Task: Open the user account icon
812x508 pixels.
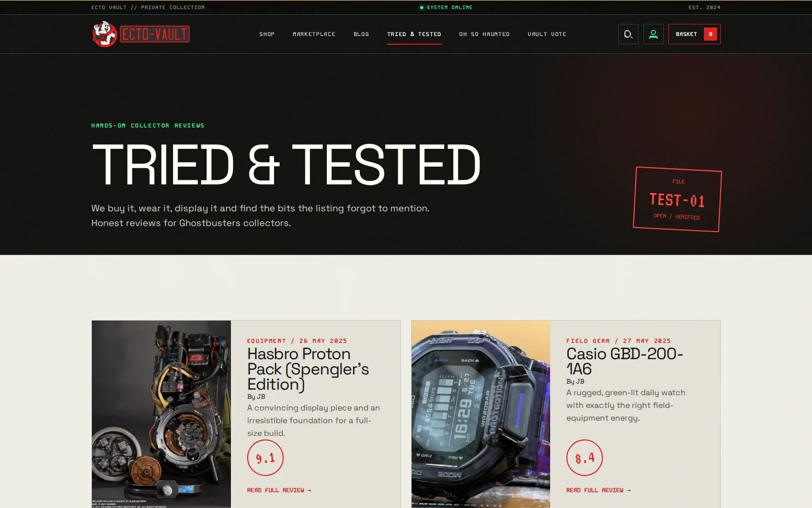Action: click(654, 34)
